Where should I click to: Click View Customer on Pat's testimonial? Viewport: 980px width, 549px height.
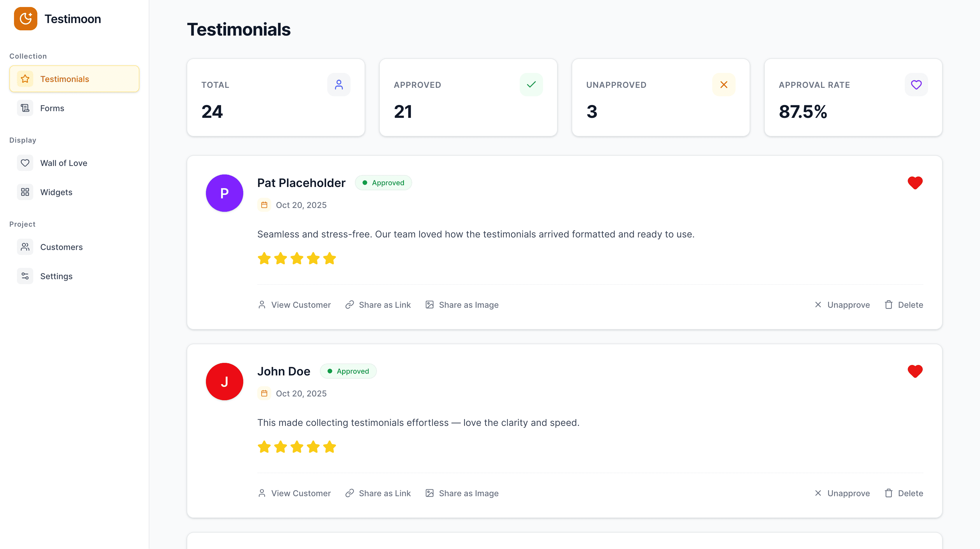coord(295,305)
